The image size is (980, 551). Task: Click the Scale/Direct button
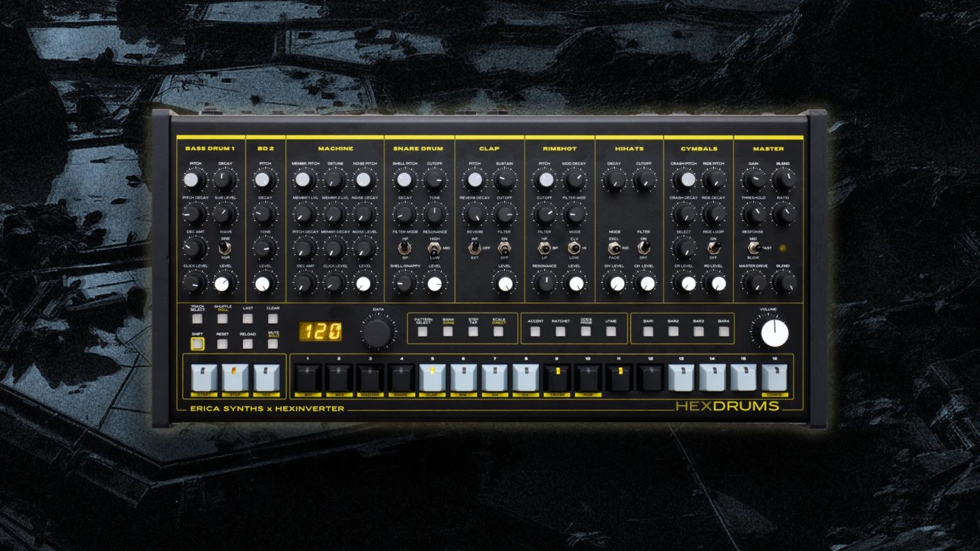(x=498, y=332)
